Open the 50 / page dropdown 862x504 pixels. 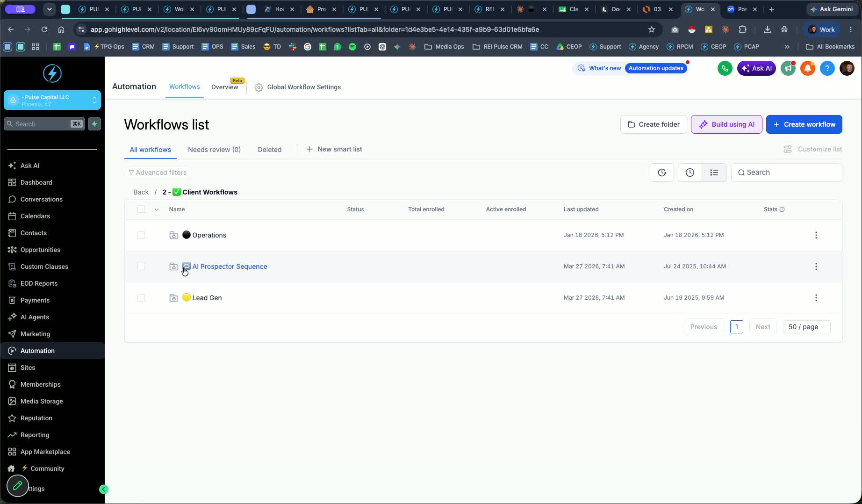point(806,327)
